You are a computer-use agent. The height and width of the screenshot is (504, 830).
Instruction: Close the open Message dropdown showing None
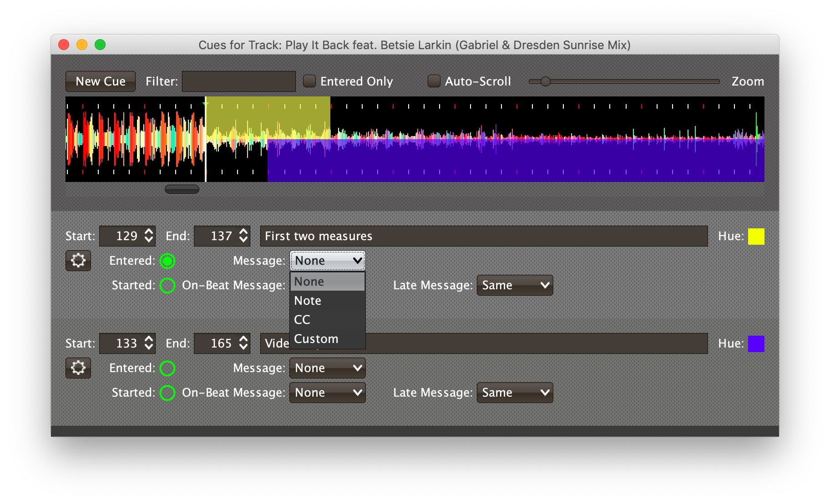pyautogui.click(x=328, y=261)
